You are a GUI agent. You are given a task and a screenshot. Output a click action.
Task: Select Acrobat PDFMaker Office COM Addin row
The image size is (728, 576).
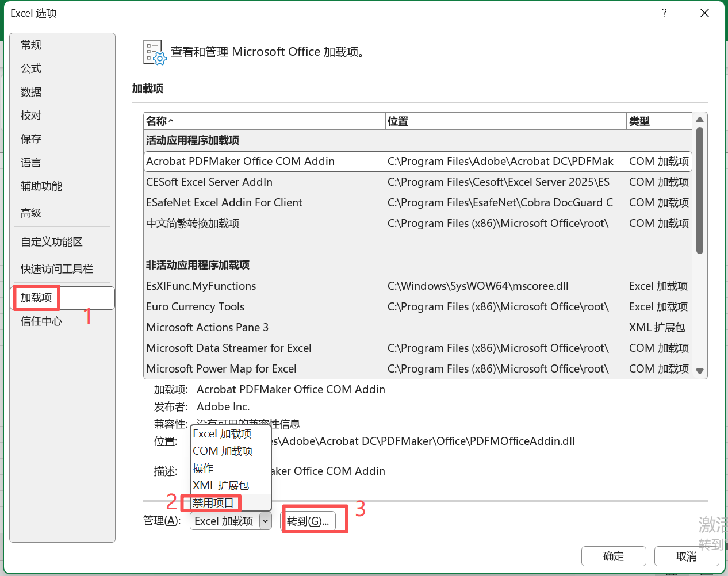417,162
